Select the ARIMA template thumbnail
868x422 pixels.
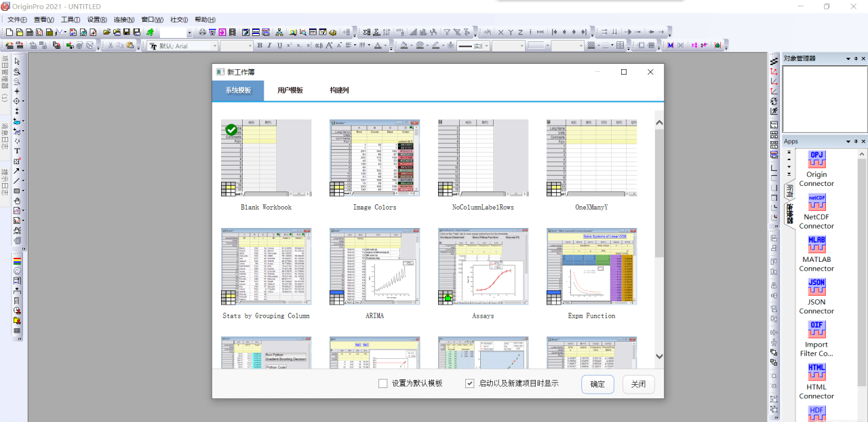click(374, 267)
